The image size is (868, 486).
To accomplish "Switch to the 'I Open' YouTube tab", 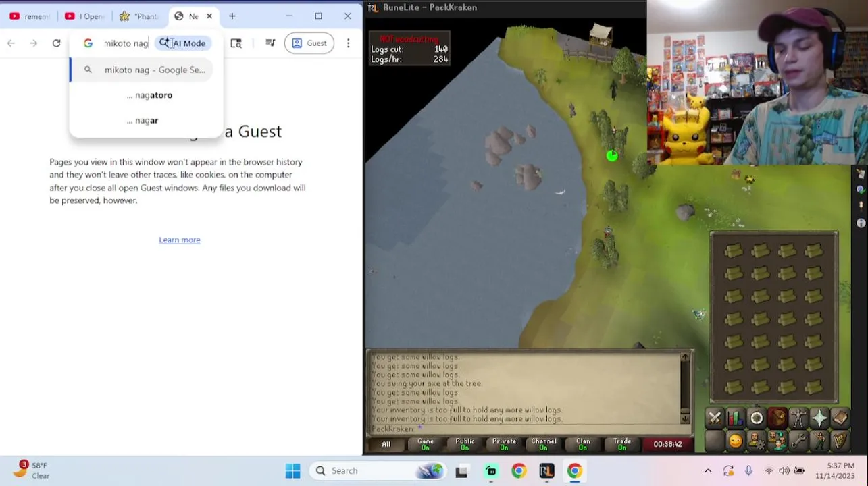I will click(x=84, y=16).
